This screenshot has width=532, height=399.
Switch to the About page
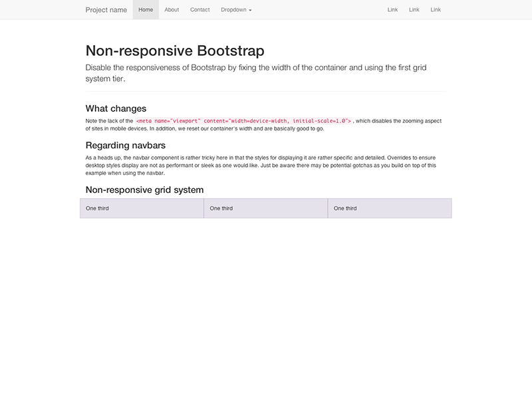coord(172,10)
